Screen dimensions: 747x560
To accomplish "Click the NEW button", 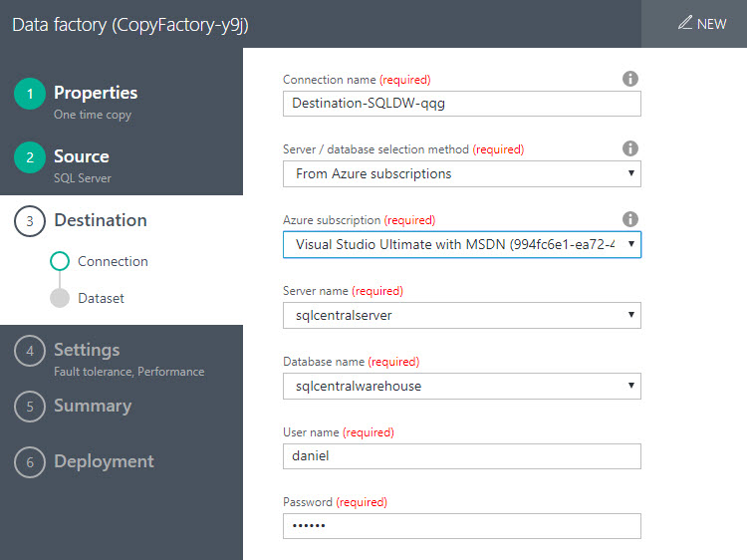I will tap(702, 23).
